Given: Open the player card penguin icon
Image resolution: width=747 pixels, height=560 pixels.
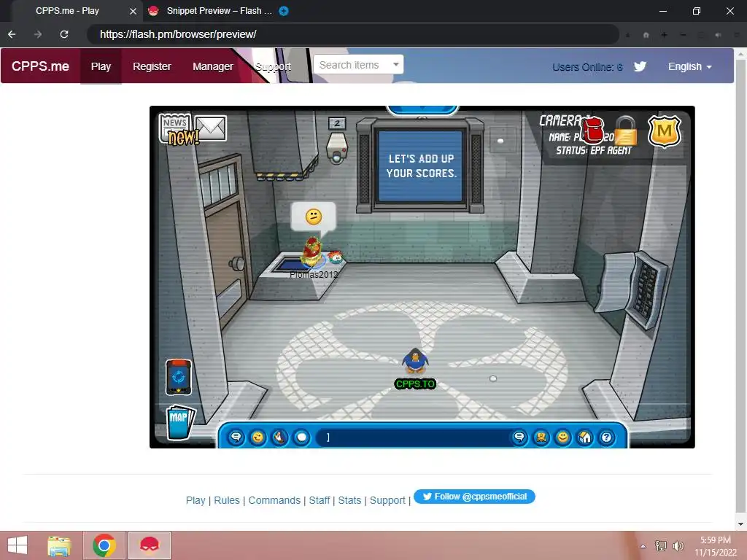Looking at the screenshot, I should 541,437.
